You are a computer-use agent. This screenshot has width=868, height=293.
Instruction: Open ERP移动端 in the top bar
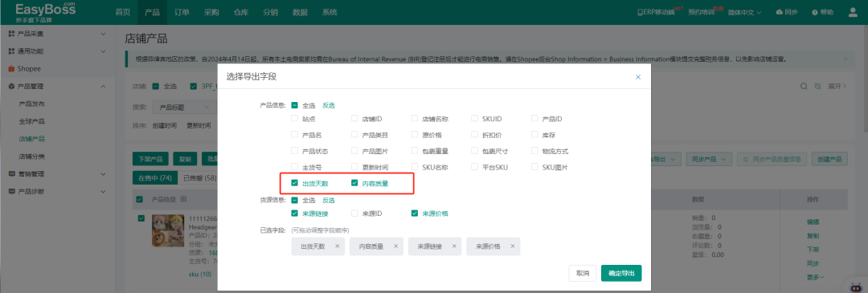click(657, 12)
